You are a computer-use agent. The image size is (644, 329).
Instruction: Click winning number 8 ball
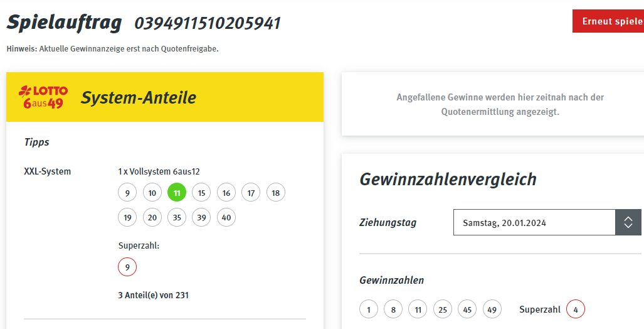click(x=393, y=310)
